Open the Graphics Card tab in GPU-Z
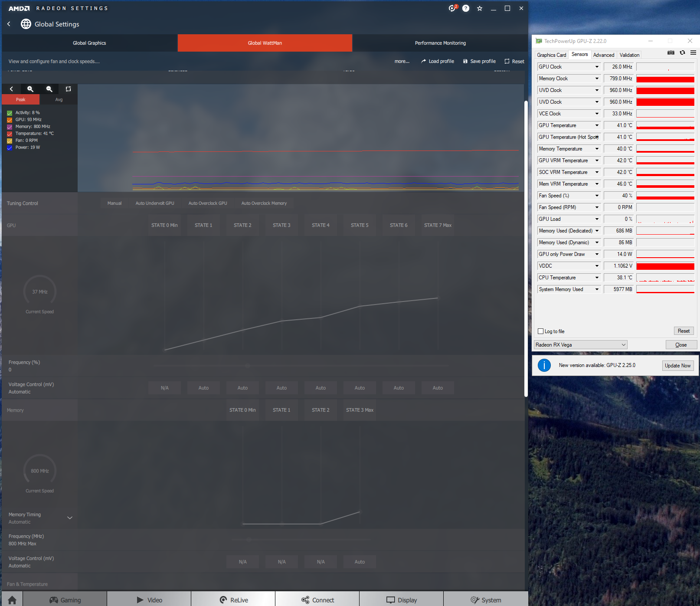 coord(551,55)
